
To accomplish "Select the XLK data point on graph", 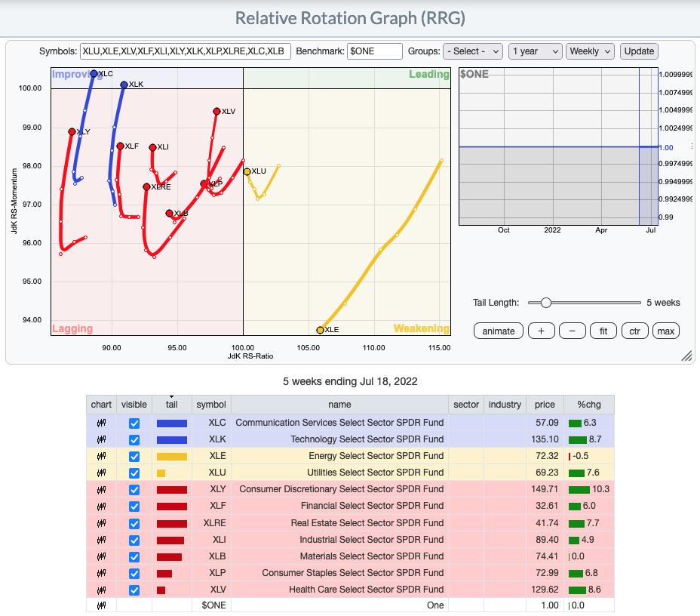I will pos(124,85).
